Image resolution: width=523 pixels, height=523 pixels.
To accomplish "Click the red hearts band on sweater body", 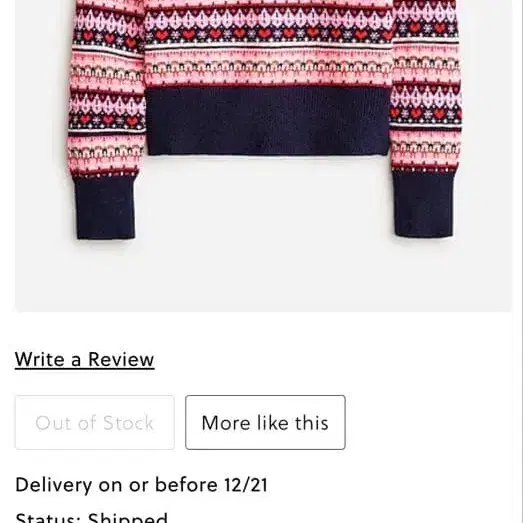I will pos(269,34).
